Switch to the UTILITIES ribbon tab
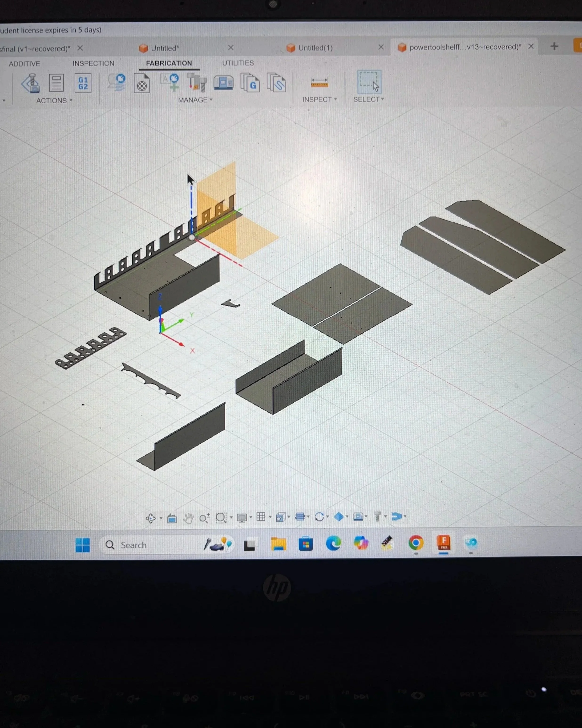 (238, 63)
